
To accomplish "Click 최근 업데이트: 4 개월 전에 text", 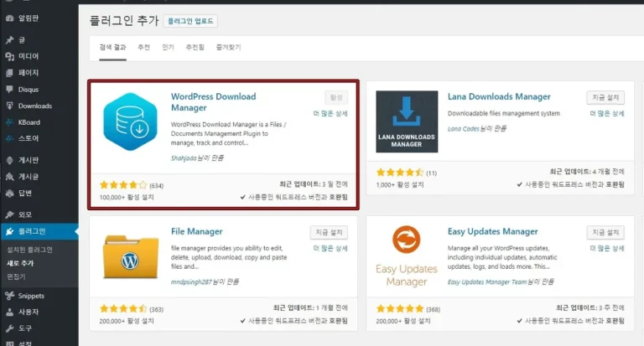I will point(587,172).
